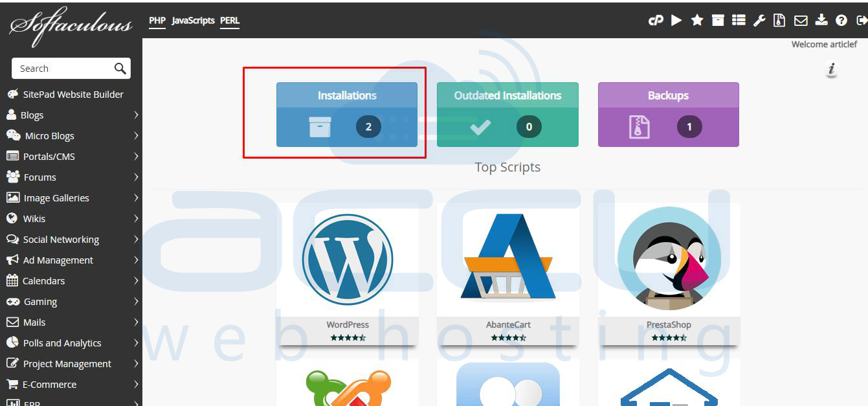The height and width of the screenshot is (406, 868).
Task: Log out using the exit arrow icon
Action: point(862,21)
